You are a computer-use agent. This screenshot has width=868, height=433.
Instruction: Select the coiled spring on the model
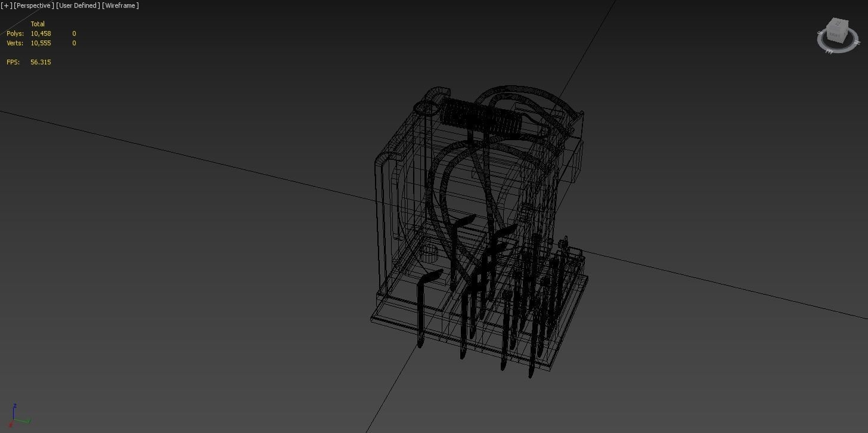pos(482,118)
